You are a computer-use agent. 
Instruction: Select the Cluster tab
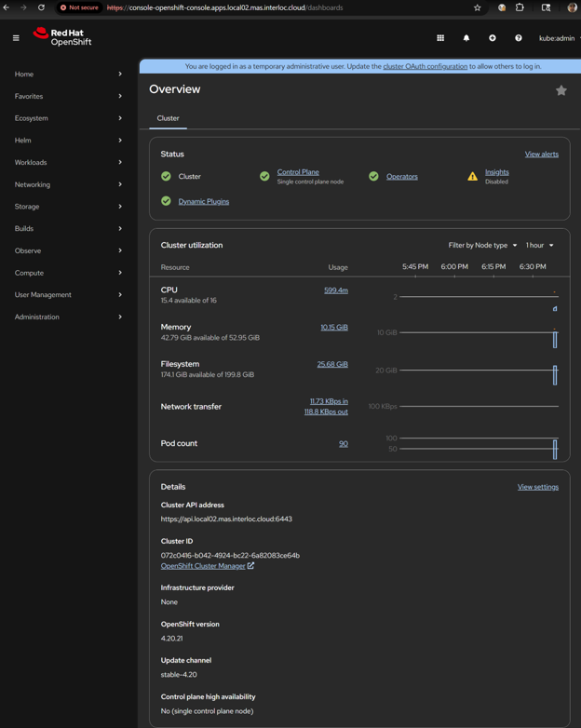(168, 118)
